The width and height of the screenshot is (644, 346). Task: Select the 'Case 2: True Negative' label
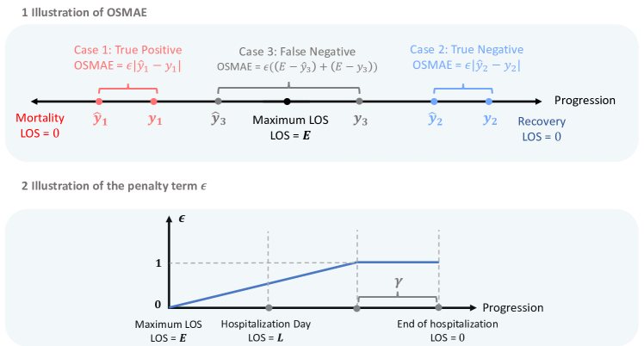467,50
